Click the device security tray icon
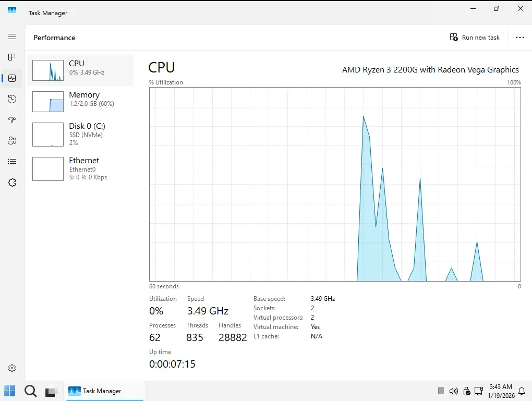The height and width of the screenshot is (401, 532). click(x=466, y=391)
